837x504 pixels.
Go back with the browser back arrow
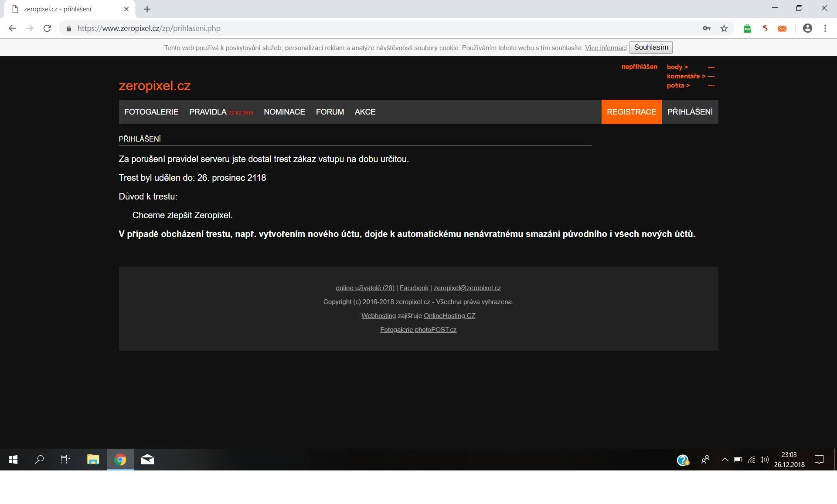[12, 28]
